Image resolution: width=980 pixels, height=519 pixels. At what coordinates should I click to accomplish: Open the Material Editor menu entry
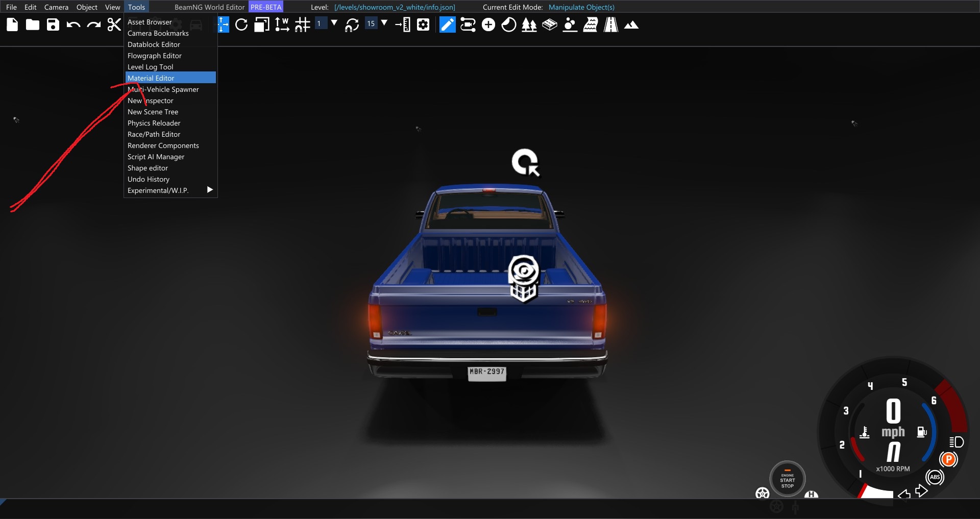[170, 78]
